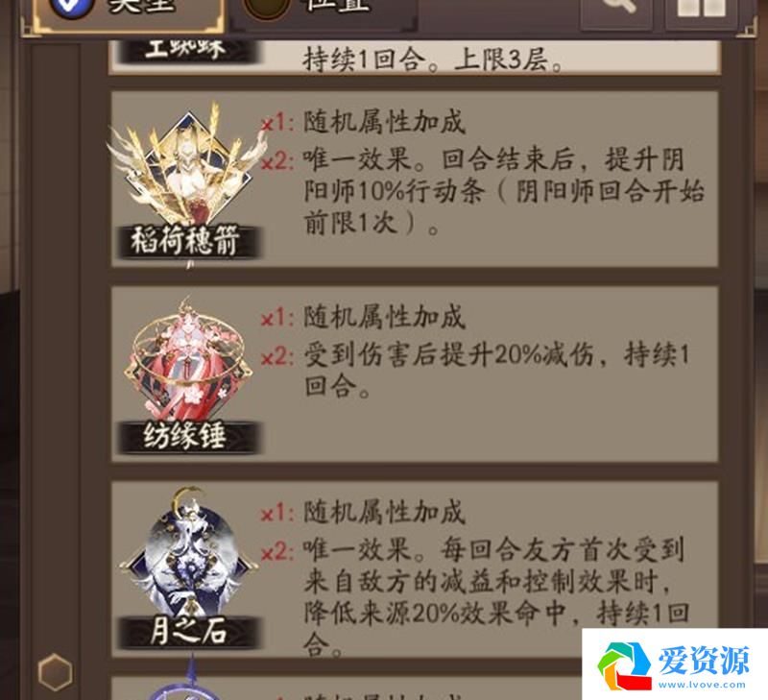Viewport: 768px width, 700px height.
Task: Open 稻荷穗箭 x2 effect description about 行动条
Action: pyautogui.click(x=503, y=192)
